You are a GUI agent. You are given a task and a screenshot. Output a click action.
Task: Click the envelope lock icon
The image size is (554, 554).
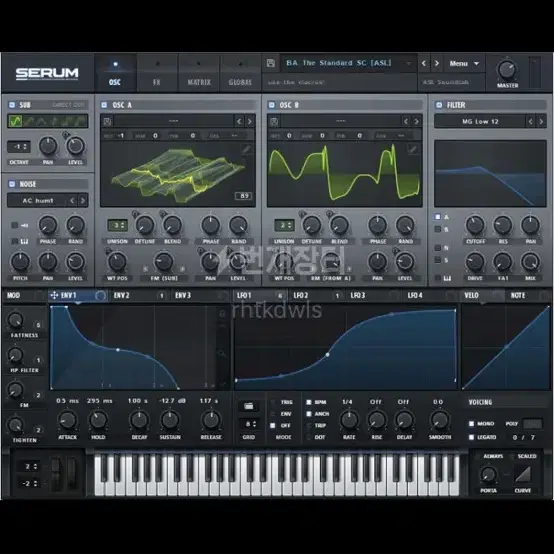(222, 313)
